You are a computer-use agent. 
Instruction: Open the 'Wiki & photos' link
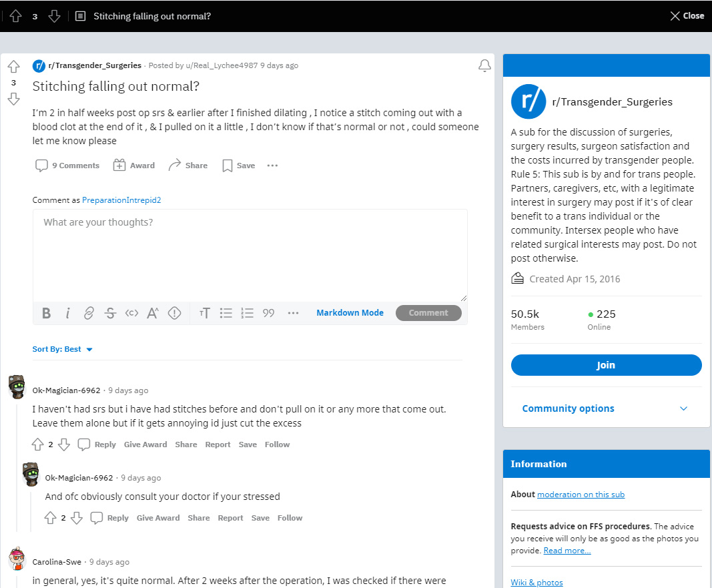pyautogui.click(x=537, y=583)
